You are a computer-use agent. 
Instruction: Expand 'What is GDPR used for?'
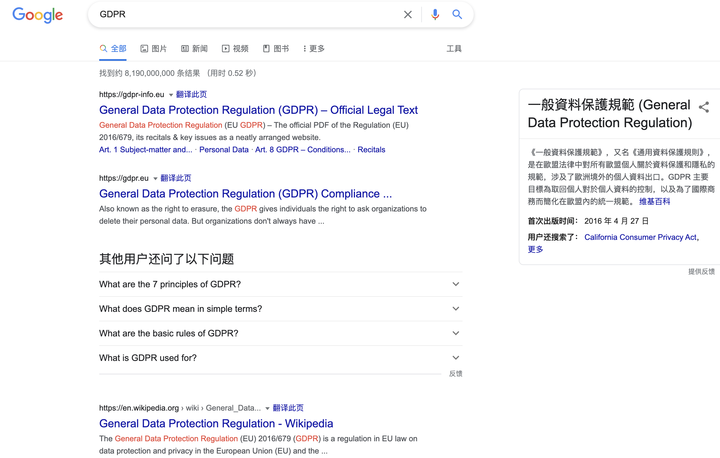[281, 358]
